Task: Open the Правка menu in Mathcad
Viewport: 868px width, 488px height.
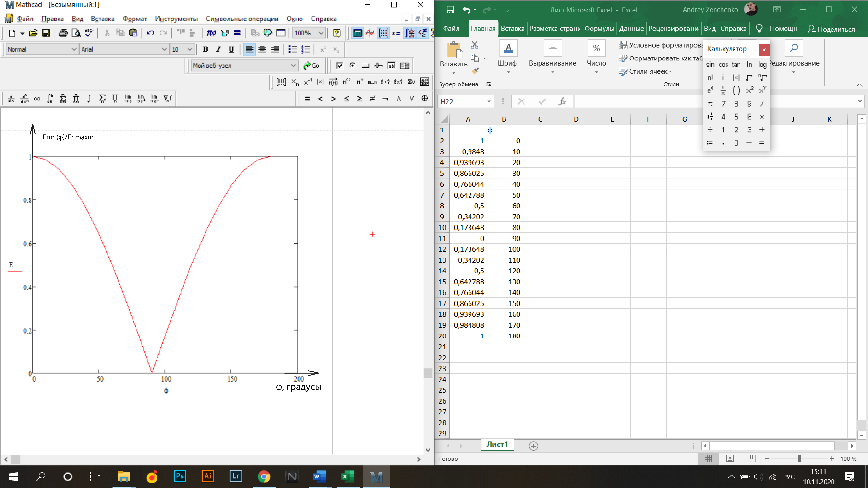Action: point(52,19)
